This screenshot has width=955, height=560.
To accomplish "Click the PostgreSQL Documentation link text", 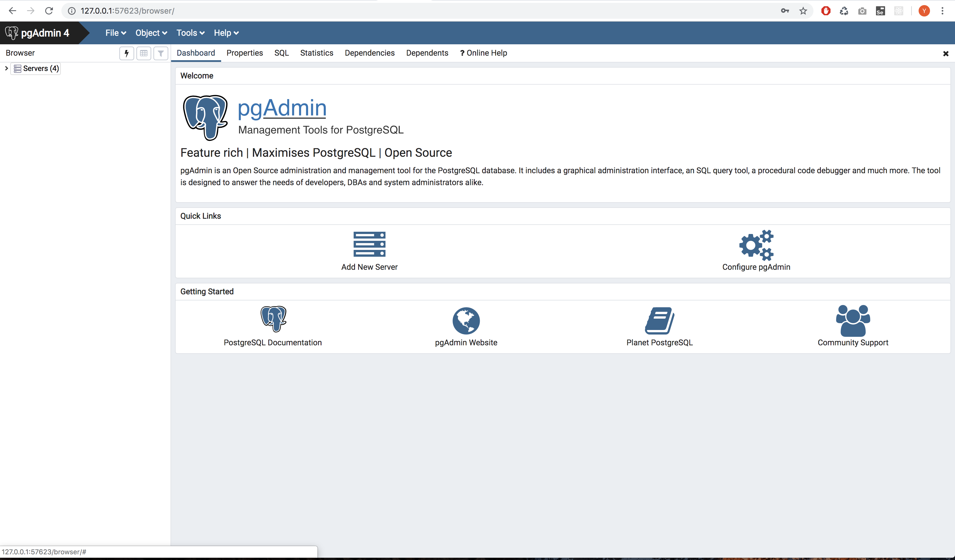I will [273, 343].
